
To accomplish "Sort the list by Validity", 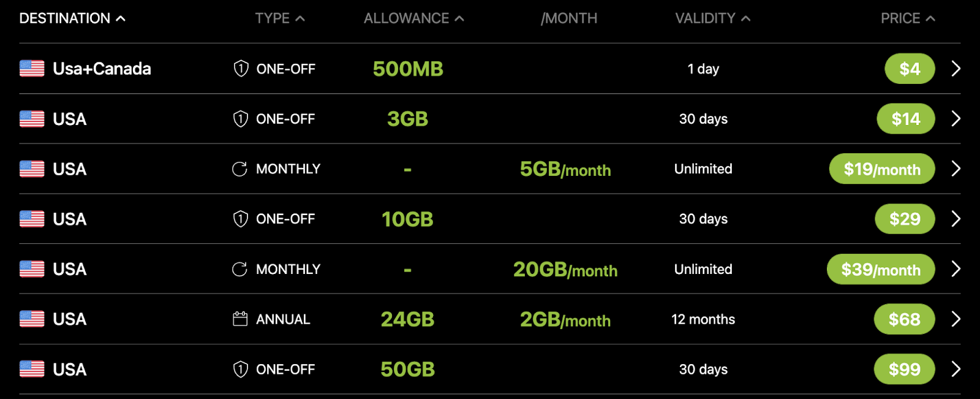I will 712,18.
